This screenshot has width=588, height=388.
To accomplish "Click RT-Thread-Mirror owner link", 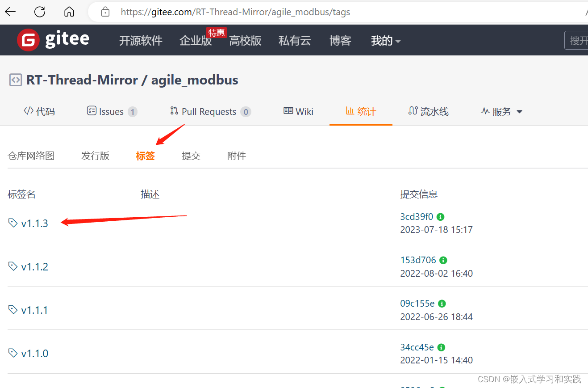I will (82, 80).
